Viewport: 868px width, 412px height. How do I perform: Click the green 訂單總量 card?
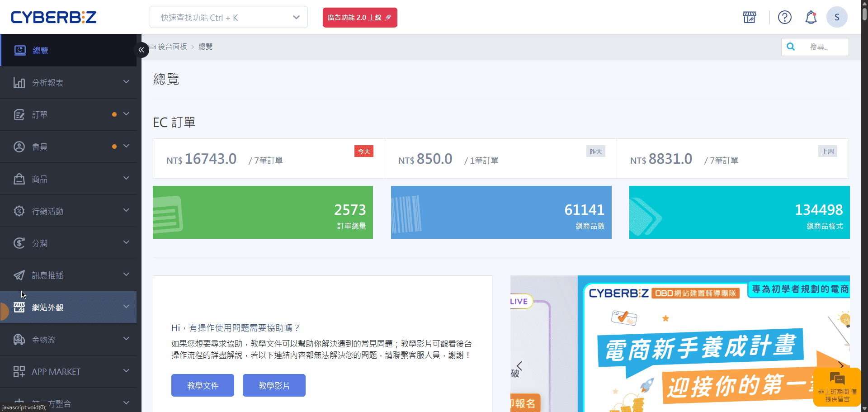tap(263, 212)
